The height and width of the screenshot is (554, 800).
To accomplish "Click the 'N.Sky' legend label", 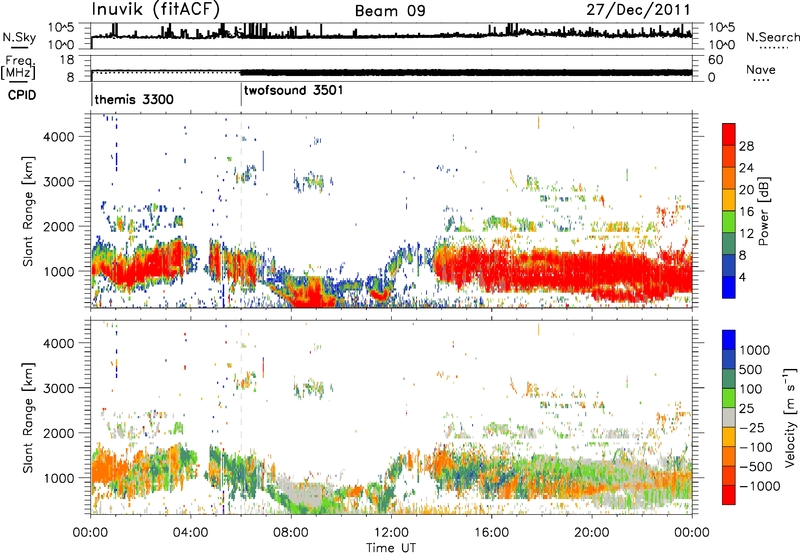I will coord(19,37).
